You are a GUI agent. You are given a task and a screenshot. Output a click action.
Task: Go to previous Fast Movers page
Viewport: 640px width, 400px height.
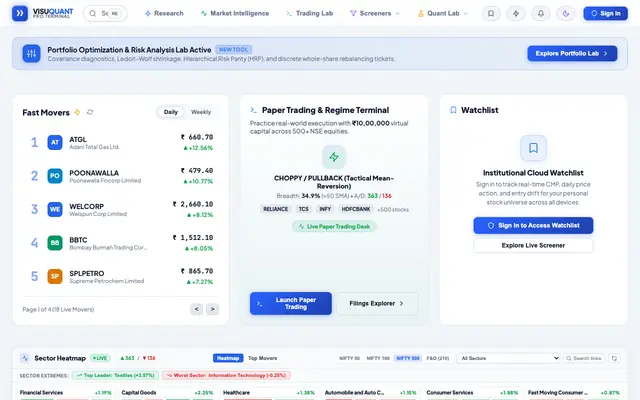click(x=196, y=309)
